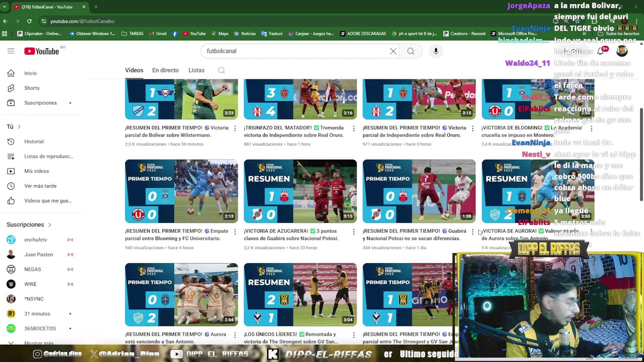Open options for Independiente primer tiempo video
This screenshot has width=644, height=362.
(x=472, y=129)
